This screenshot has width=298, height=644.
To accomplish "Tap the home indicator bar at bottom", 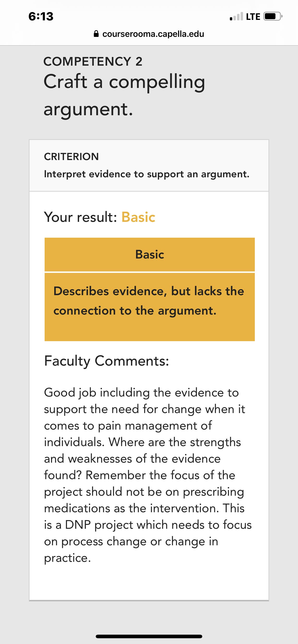I will point(149,636).
